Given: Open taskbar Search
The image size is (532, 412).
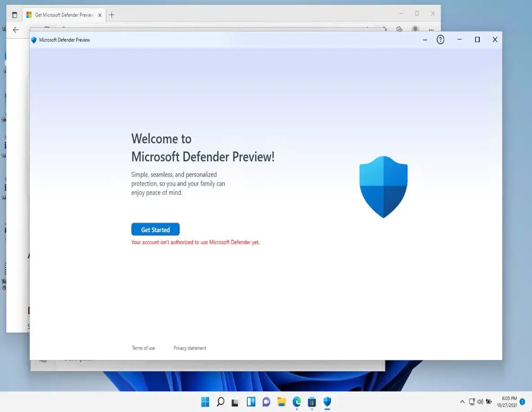Looking at the screenshot, I should pyautogui.click(x=220, y=402).
